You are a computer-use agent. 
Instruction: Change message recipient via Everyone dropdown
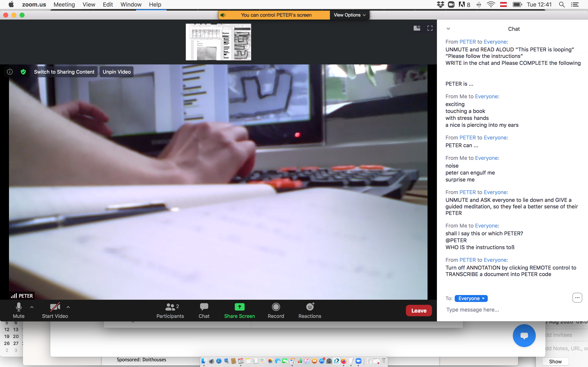tap(471, 298)
